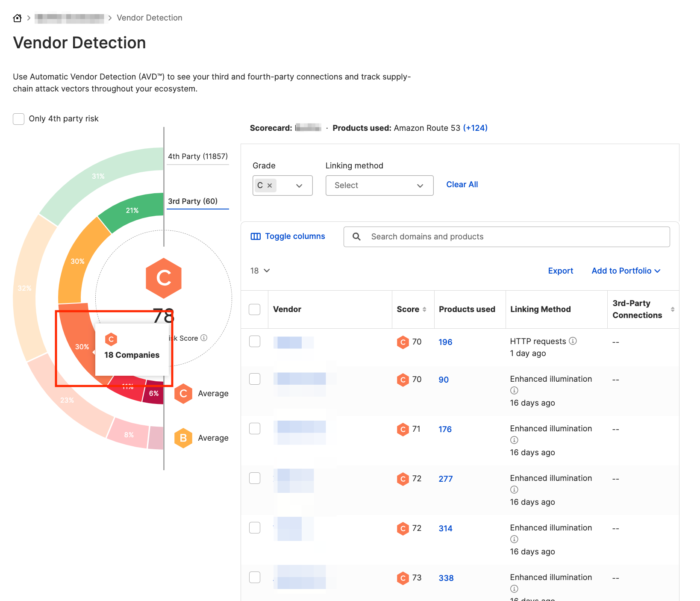Screen dimensions: 700x601
Task: Show Enhanced illumination info for score 71 row
Action: tap(514, 440)
